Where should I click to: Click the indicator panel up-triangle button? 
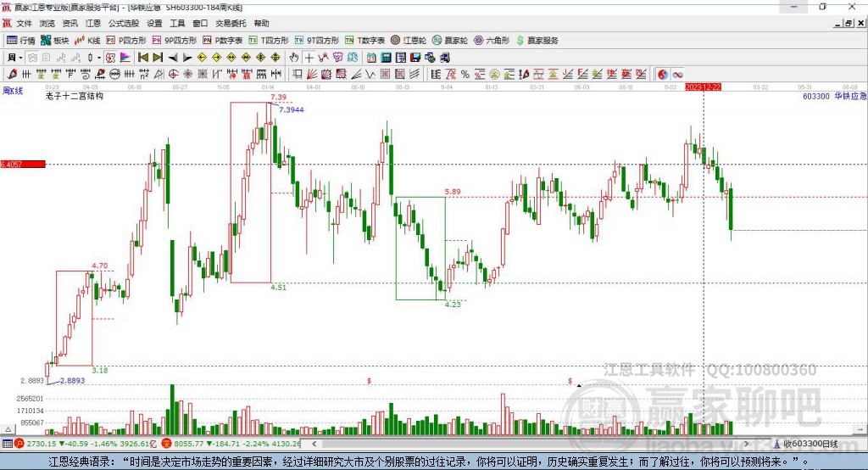tap(8, 429)
